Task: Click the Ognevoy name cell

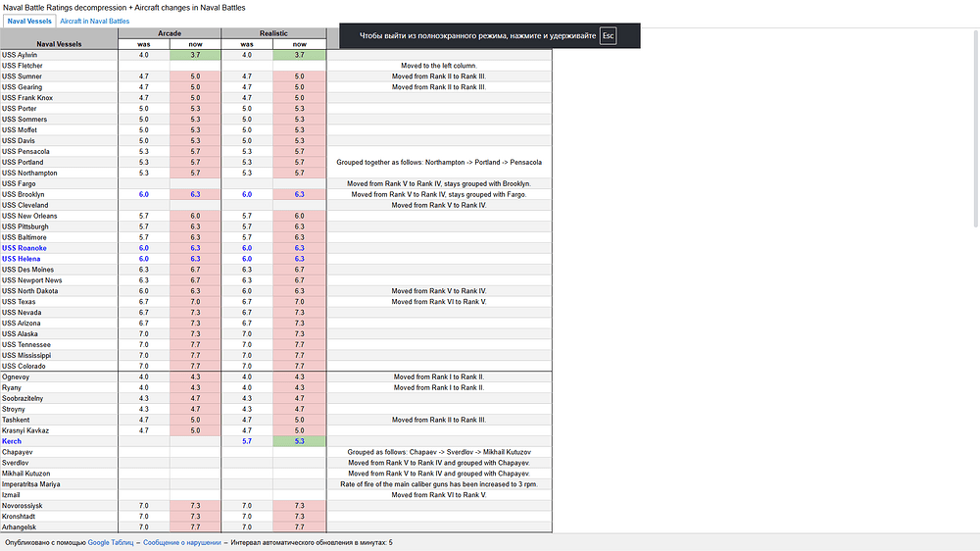Action: pos(59,377)
